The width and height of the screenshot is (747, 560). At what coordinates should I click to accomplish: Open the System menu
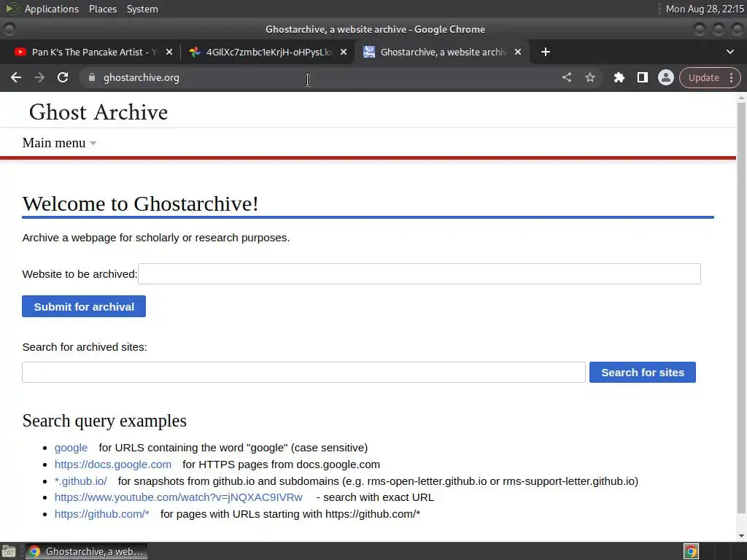tap(142, 9)
